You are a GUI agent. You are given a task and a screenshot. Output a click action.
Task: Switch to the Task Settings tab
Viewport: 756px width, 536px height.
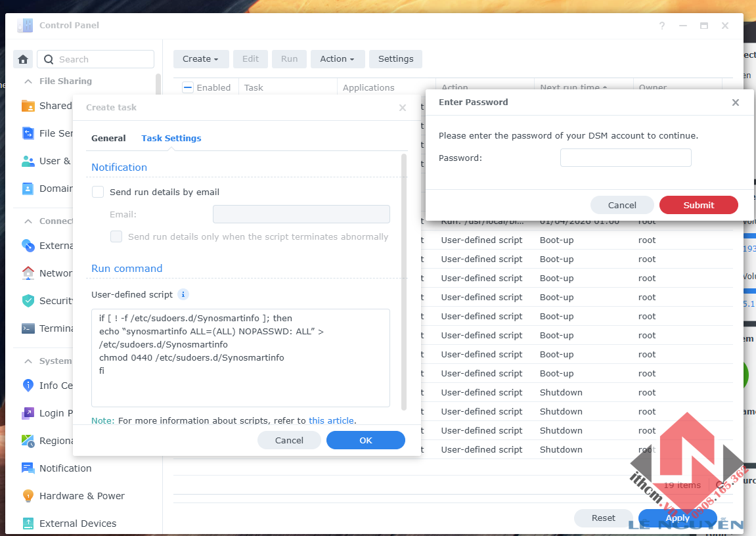(171, 138)
